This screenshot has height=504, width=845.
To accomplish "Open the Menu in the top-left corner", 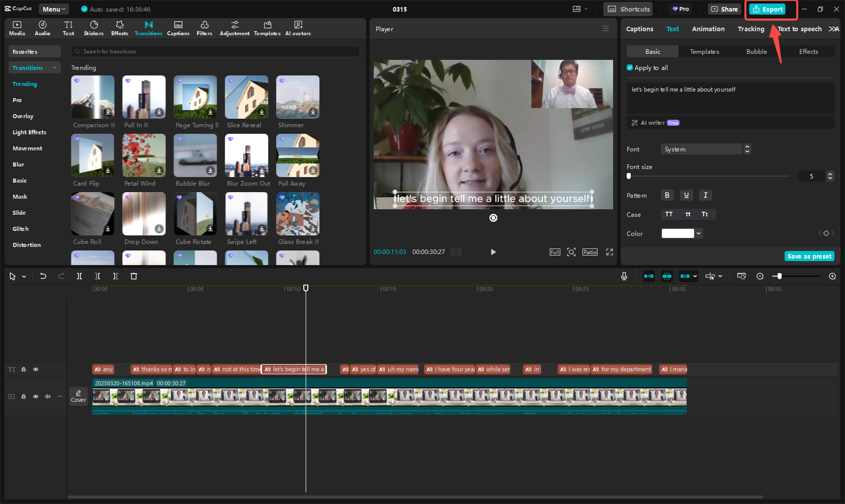I will tap(53, 9).
